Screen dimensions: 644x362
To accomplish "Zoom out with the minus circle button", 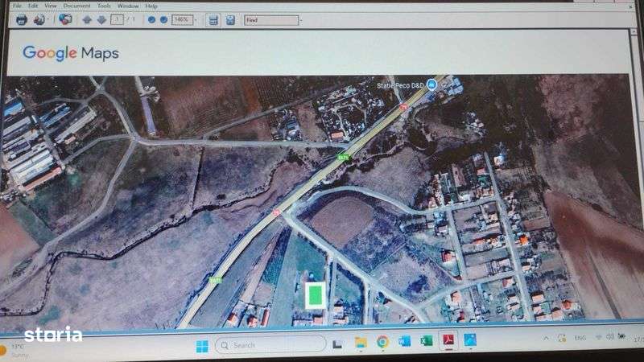I will tap(151, 19).
